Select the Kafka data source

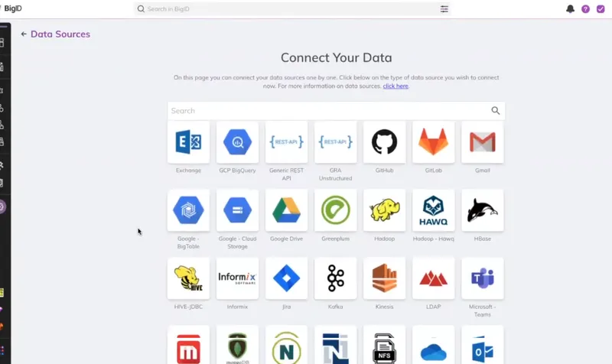(x=336, y=278)
